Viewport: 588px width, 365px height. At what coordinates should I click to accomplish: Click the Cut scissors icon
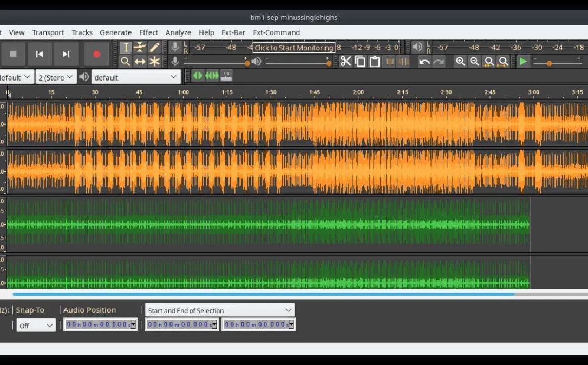click(x=345, y=62)
